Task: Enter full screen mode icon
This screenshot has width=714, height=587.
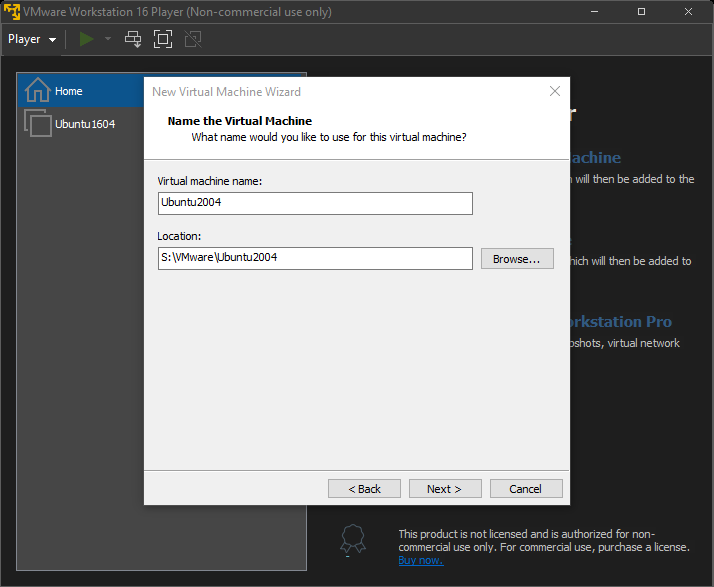Action: pos(163,39)
